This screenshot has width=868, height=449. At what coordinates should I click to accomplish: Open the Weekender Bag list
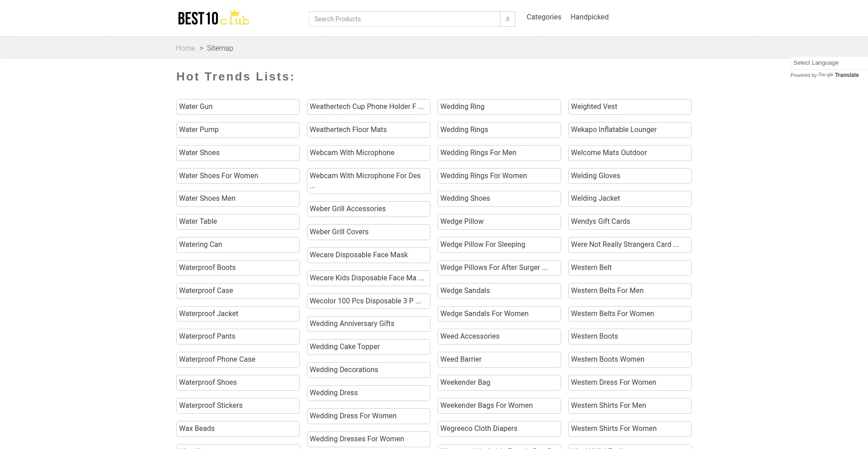point(499,383)
